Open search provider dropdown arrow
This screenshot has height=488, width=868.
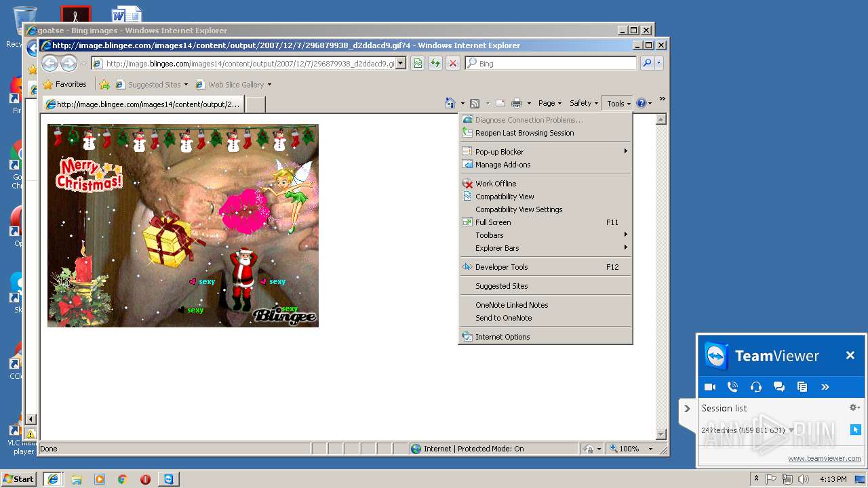click(x=658, y=63)
